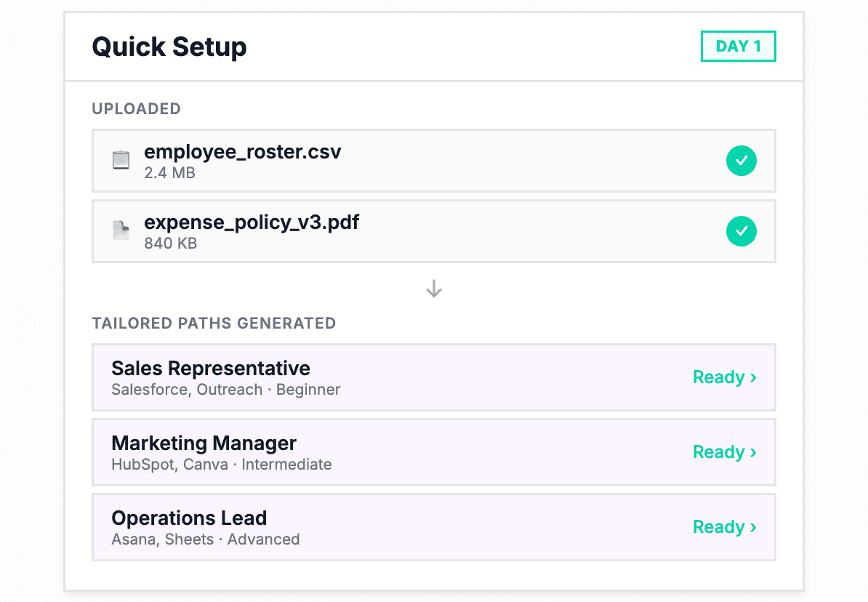The height and width of the screenshot is (602, 868).
Task: Click the green checkmark for employee_roster.csv
Action: tap(741, 161)
